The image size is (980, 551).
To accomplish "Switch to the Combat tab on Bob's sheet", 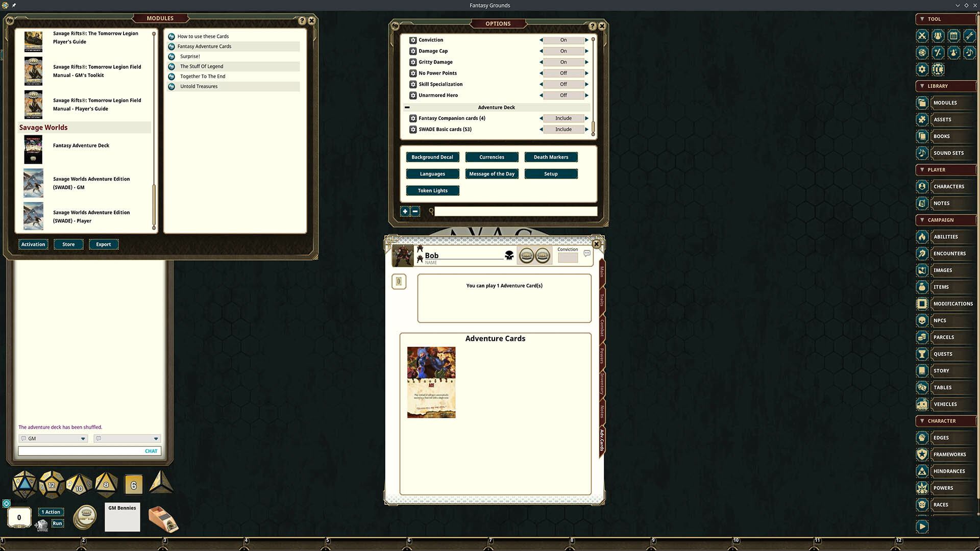I will [x=601, y=329].
